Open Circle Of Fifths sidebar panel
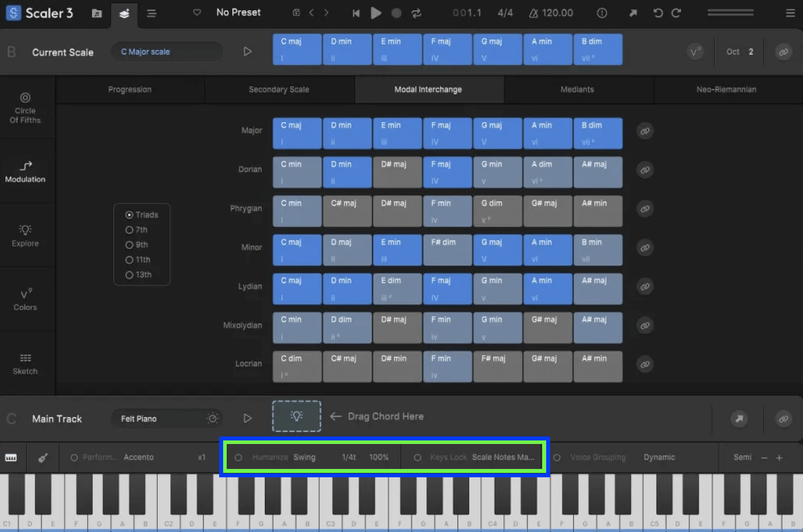The height and width of the screenshot is (532, 803). click(25, 108)
